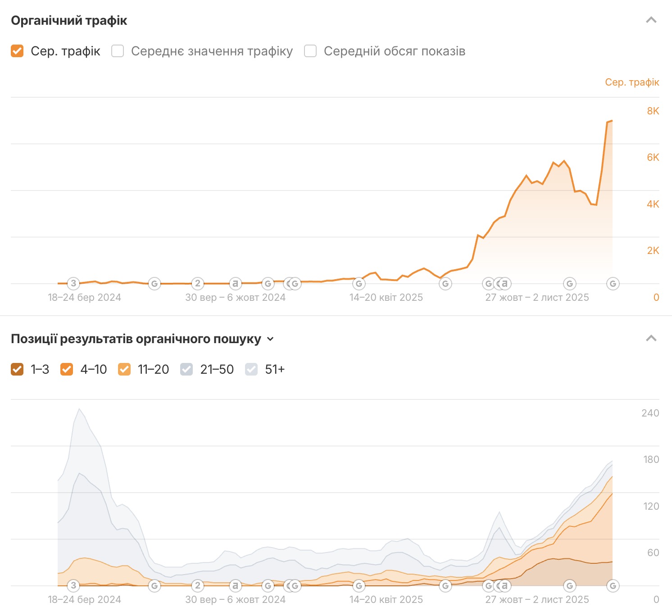This screenshot has height=616, width=672.
Task: Enable "Середній обсяг показів" checkbox
Action: point(310,51)
